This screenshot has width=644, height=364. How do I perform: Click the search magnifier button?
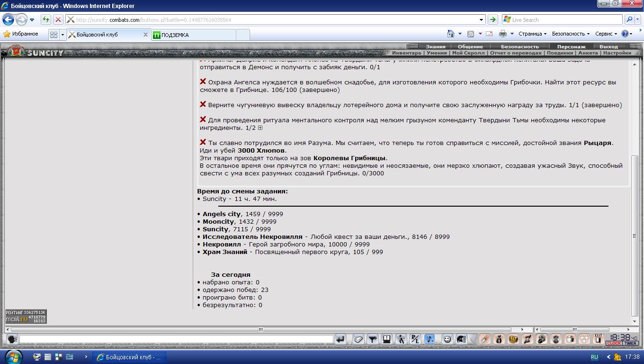coord(629,19)
